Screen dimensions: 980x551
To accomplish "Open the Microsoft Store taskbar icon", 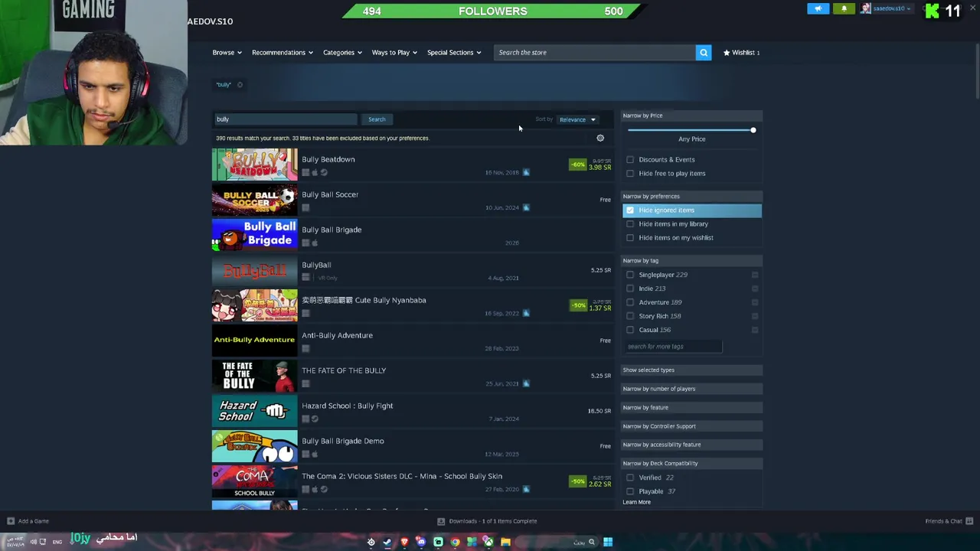I will tap(472, 542).
